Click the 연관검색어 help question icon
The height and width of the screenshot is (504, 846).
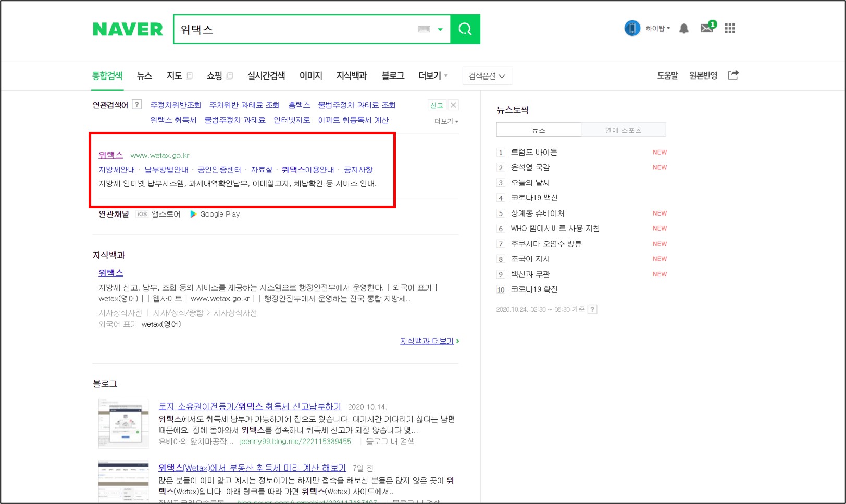pyautogui.click(x=136, y=105)
